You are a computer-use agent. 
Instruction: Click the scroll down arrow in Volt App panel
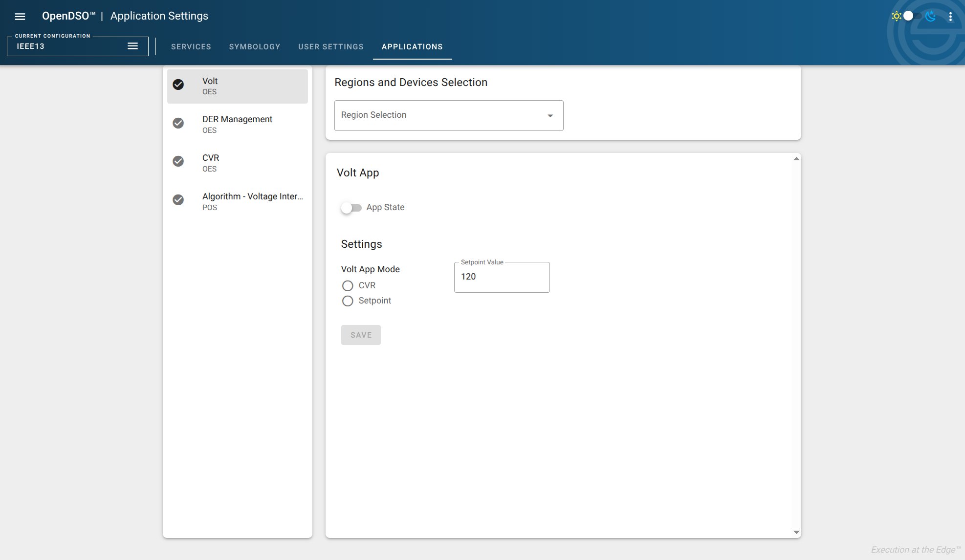(x=796, y=532)
